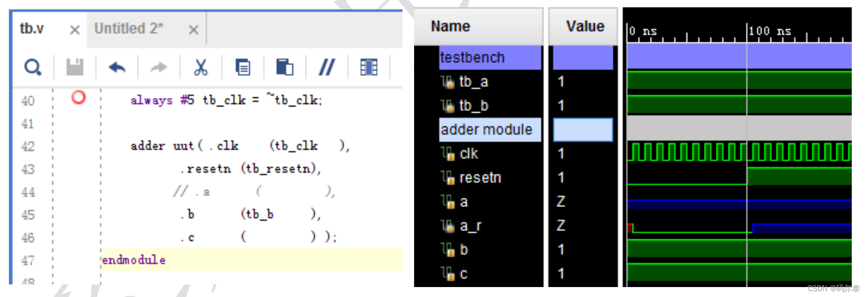The width and height of the screenshot is (868, 297).
Task: Copy using the document copy icon
Action: [x=243, y=67]
